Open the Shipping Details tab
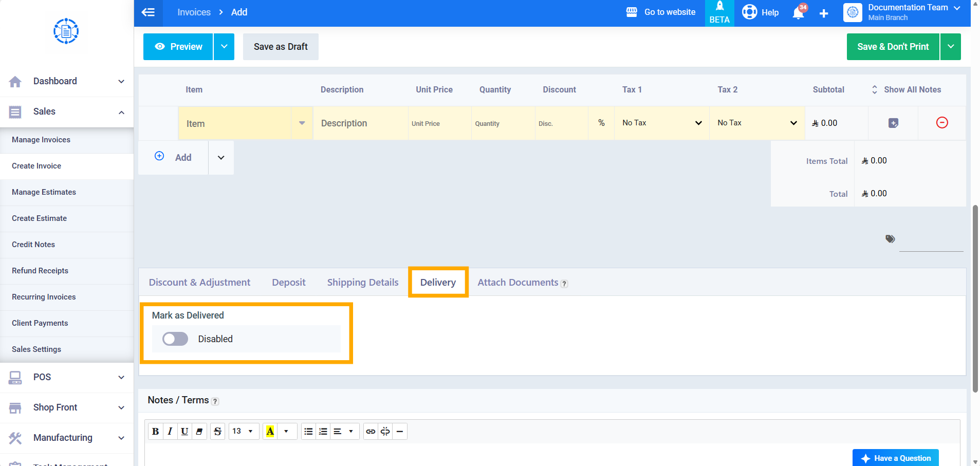The height and width of the screenshot is (466, 980). click(363, 283)
